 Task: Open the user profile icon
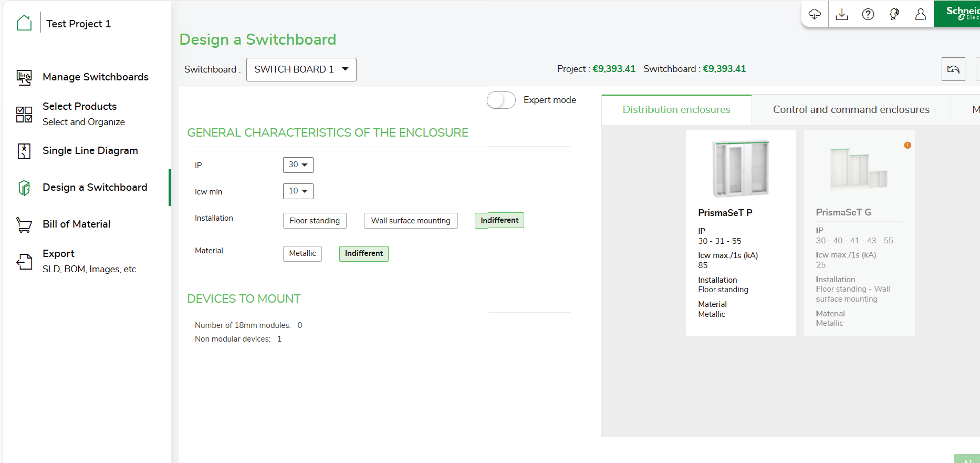tap(921, 14)
